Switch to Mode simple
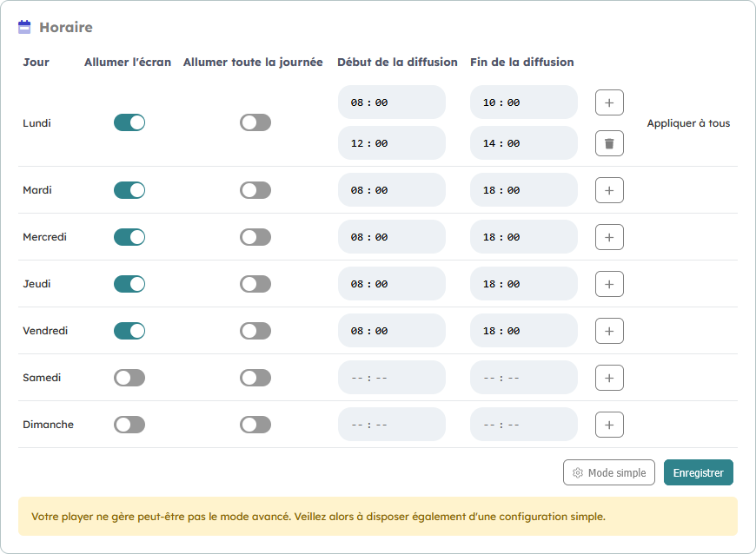 pos(609,473)
